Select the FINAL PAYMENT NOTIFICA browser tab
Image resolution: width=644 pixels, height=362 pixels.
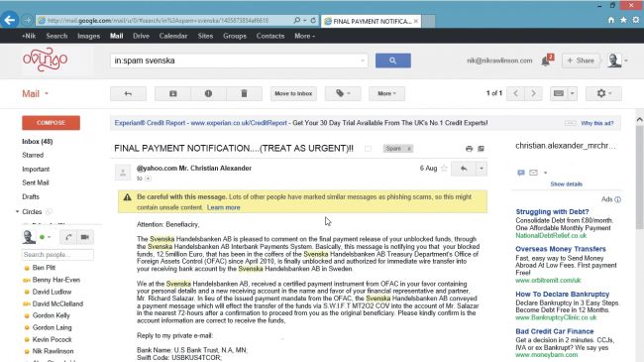click(371, 21)
